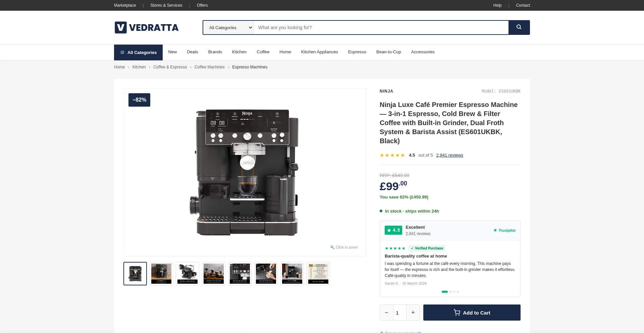This screenshot has height=333, width=644.
Task: Click the Vedratta logo
Action: point(147,27)
